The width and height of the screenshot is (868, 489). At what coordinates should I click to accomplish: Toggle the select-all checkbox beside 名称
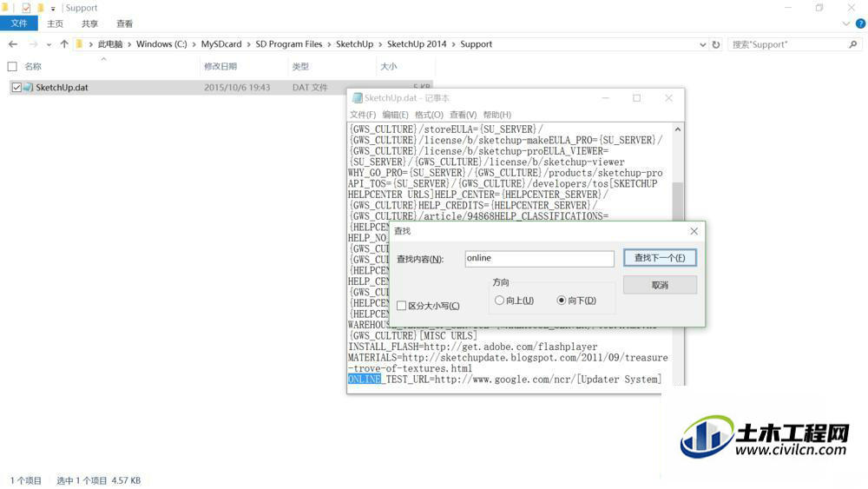(x=12, y=67)
